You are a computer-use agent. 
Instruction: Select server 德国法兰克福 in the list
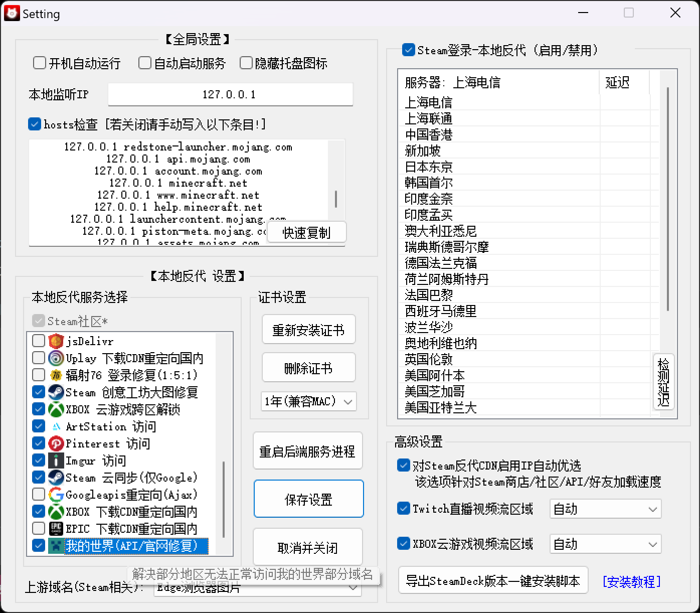click(441, 263)
